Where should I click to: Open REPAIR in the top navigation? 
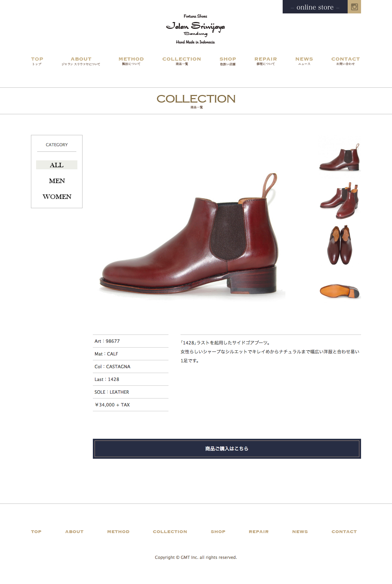point(265,61)
